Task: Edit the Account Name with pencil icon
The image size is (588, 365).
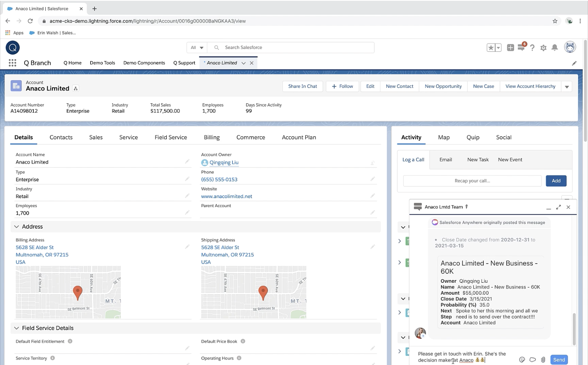Action: (x=187, y=161)
